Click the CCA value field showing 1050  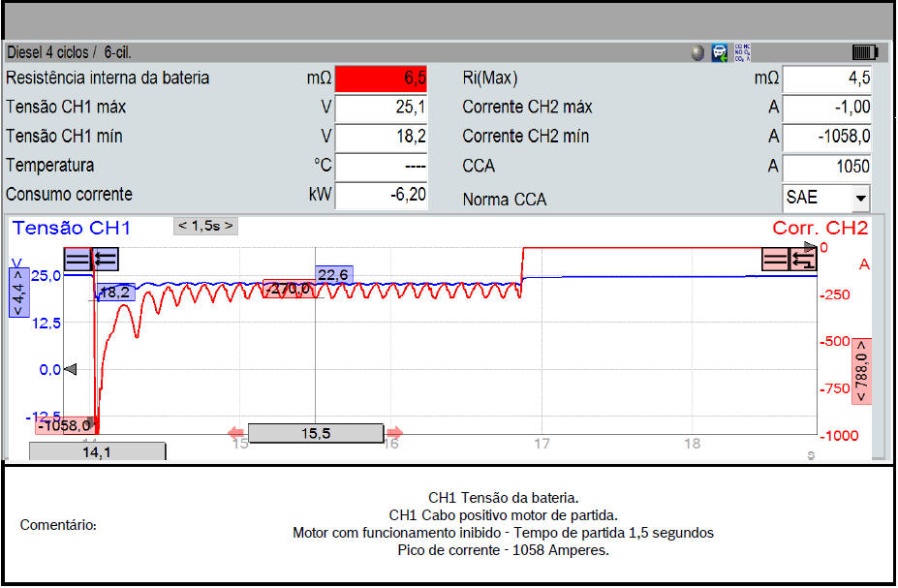(826, 166)
